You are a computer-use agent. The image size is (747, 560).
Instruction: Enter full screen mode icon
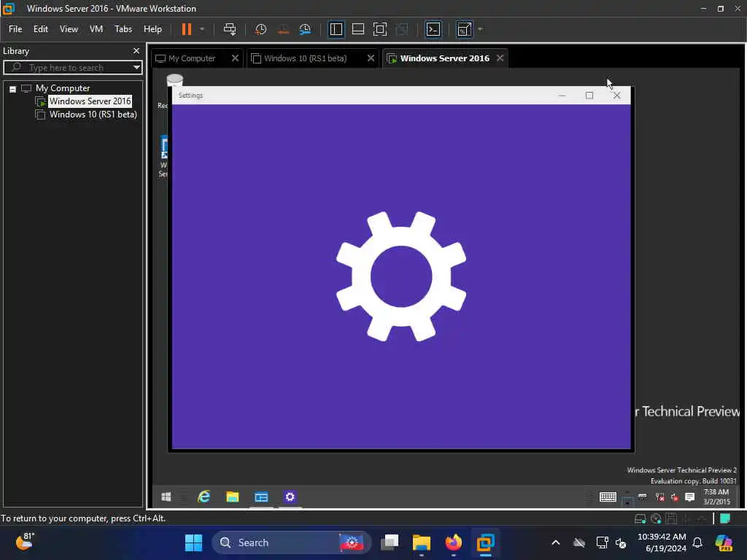pos(379,29)
